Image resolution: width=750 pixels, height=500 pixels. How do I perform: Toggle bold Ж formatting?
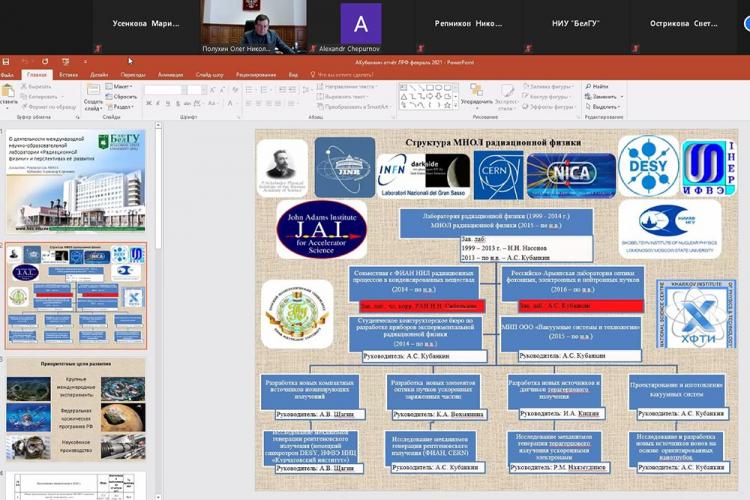(x=149, y=104)
